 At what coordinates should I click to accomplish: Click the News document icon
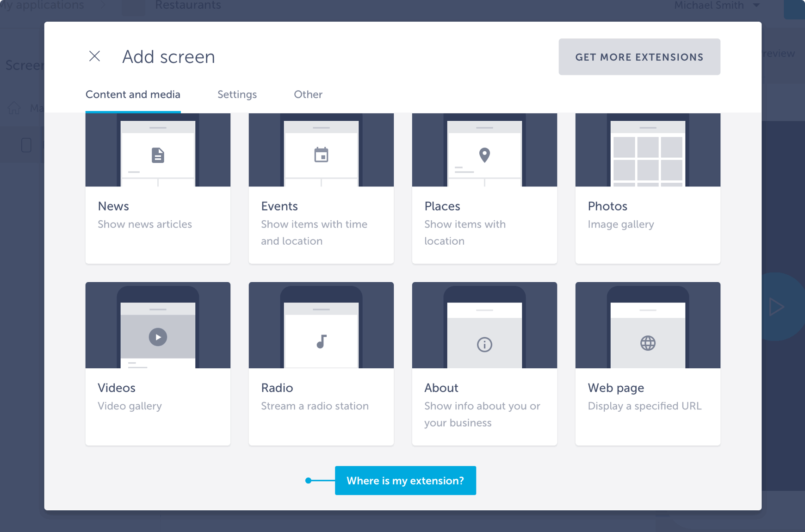point(158,155)
